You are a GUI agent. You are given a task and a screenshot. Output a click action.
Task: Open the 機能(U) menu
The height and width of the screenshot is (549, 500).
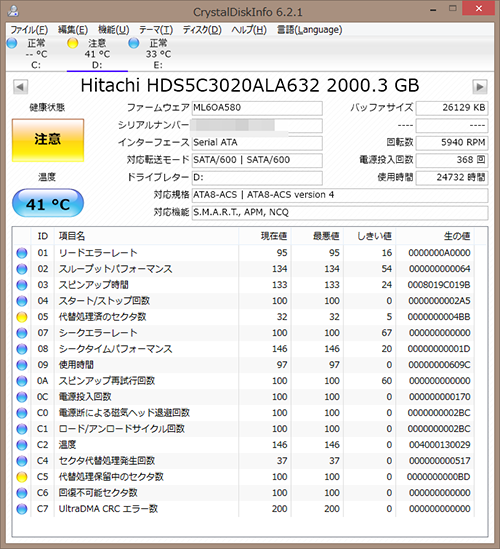tap(113, 30)
